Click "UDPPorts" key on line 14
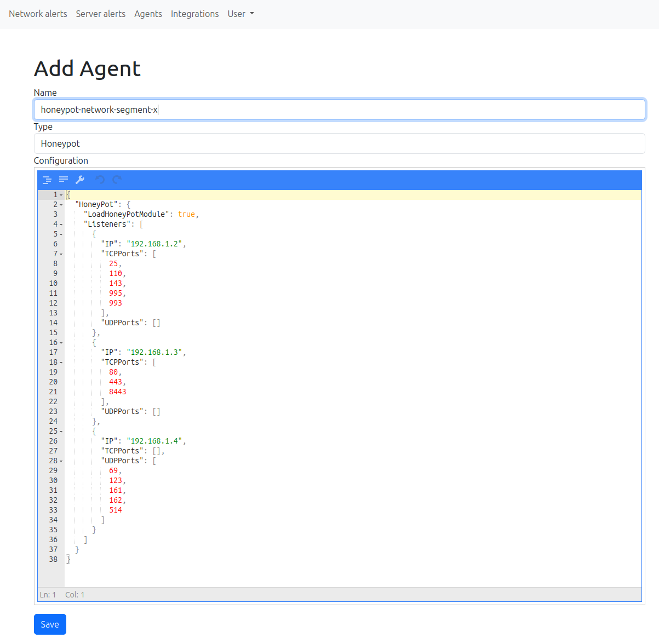The width and height of the screenshot is (659, 644). (x=122, y=323)
